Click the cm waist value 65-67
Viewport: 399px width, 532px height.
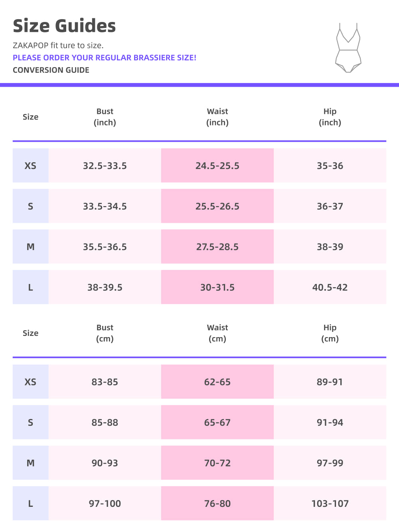click(217, 423)
